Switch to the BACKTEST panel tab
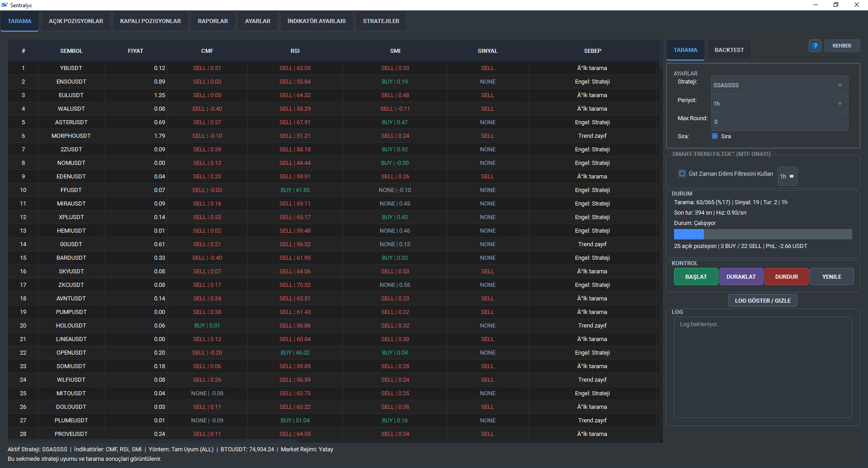 click(729, 50)
